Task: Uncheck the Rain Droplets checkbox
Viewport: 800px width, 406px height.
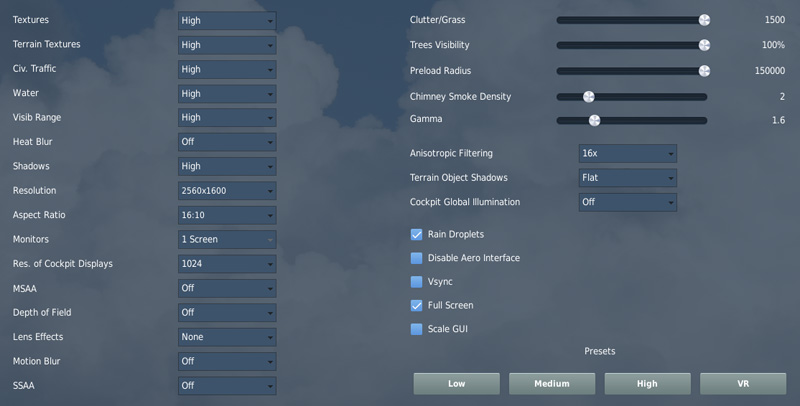Action: (416, 235)
